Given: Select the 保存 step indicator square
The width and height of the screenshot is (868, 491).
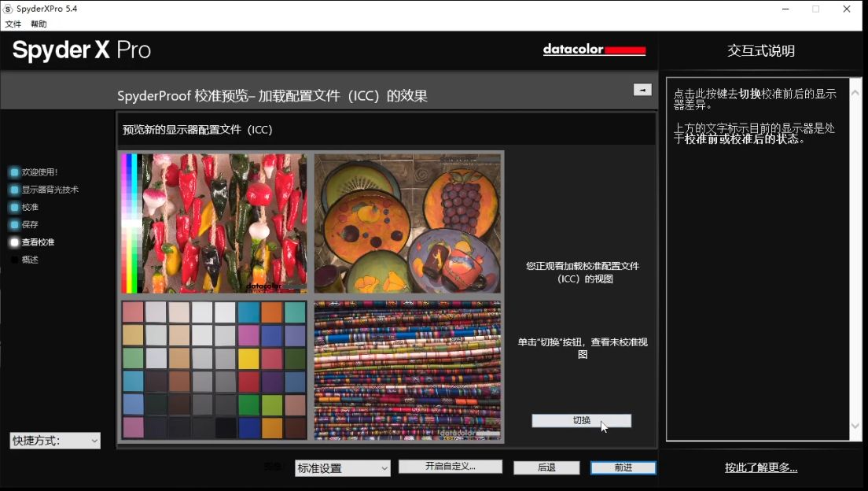Looking at the screenshot, I should pos(14,225).
